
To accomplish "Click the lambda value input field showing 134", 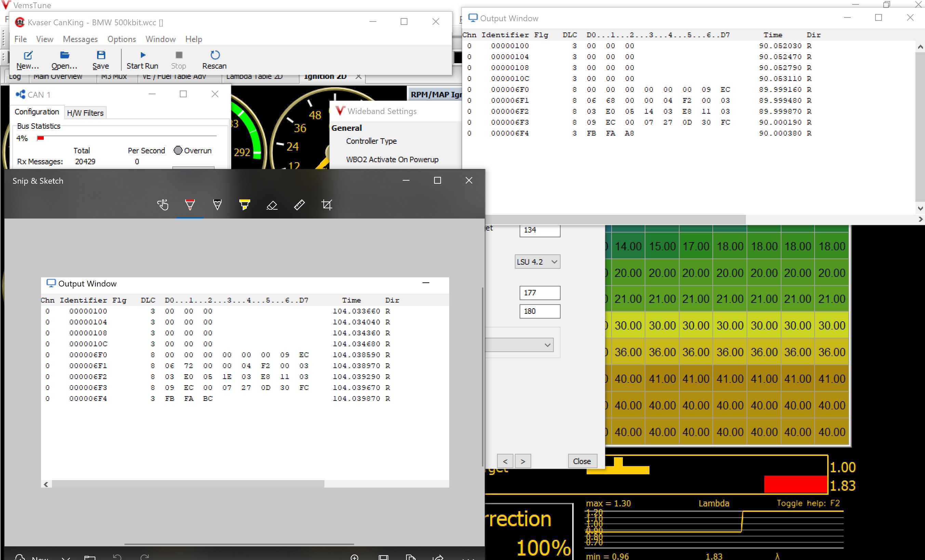I will [538, 229].
